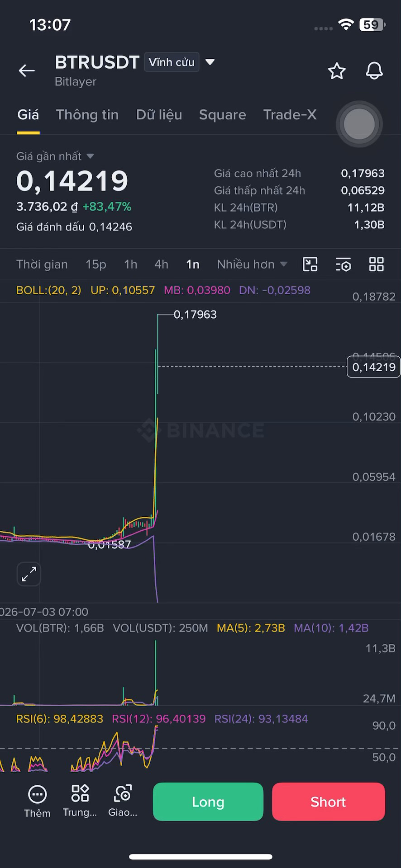Tap VOL(USDT): 250M label
The image size is (401, 868).
(161, 628)
